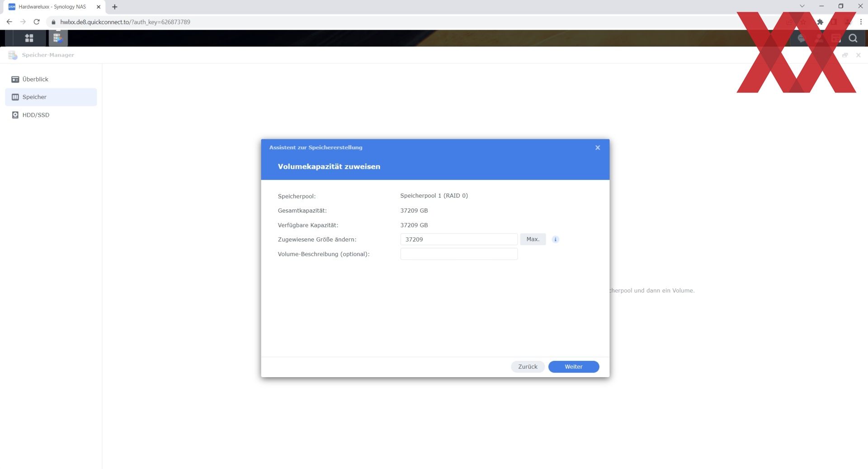Click the Weiter button
The width and height of the screenshot is (868, 469).
573,367
